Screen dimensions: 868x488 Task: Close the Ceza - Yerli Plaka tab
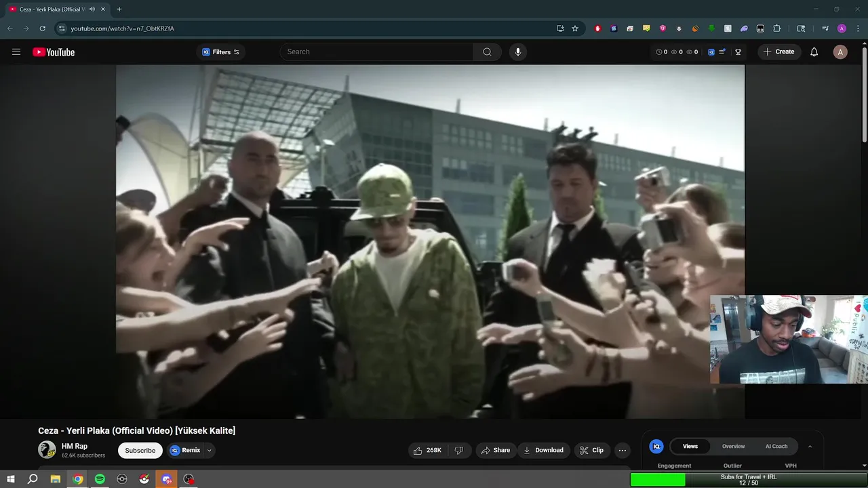click(x=103, y=9)
